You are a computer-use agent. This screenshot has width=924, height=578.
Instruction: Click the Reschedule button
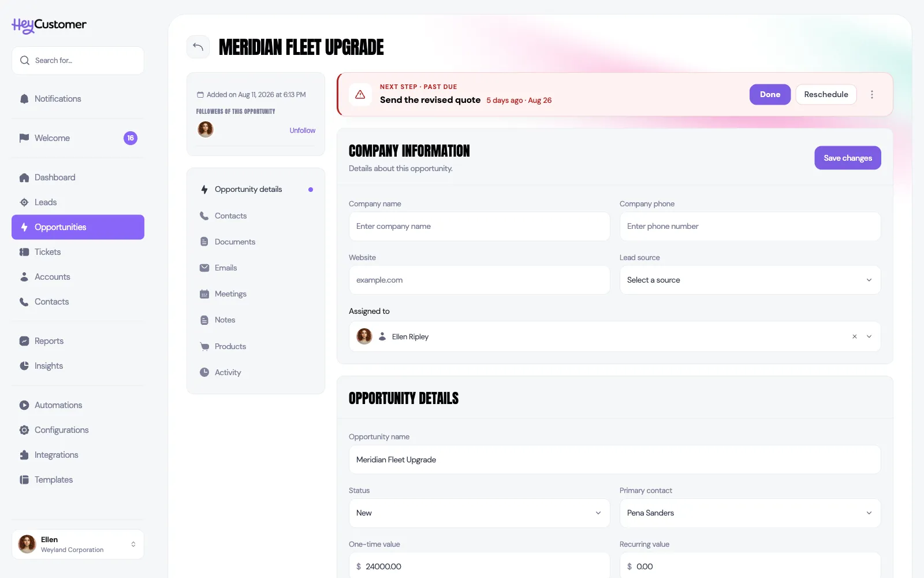point(826,94)
